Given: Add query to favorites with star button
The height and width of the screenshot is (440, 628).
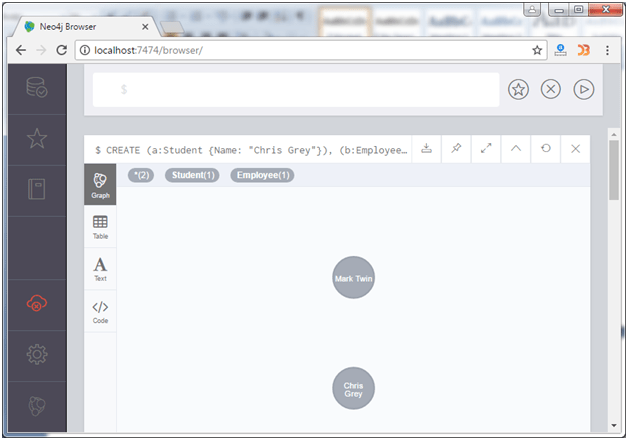Looking at the screenshot, I should tap(518, 89).
